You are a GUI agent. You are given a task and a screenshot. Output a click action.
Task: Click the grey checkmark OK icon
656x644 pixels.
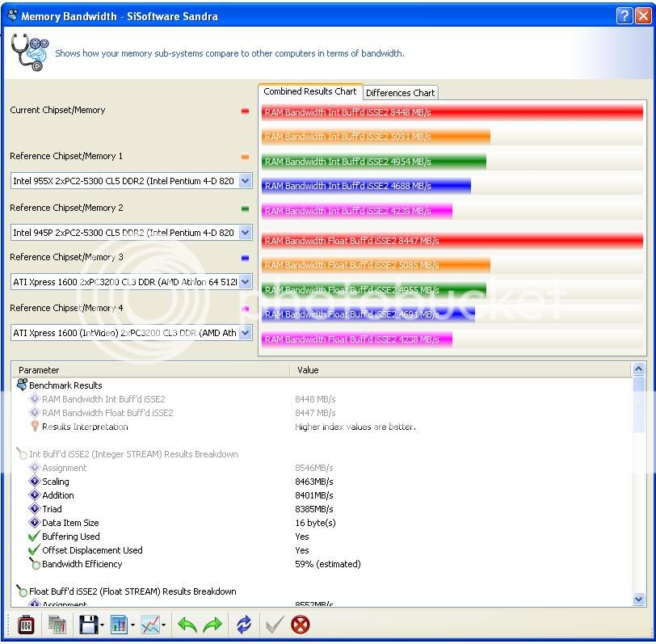click(275, 625)
